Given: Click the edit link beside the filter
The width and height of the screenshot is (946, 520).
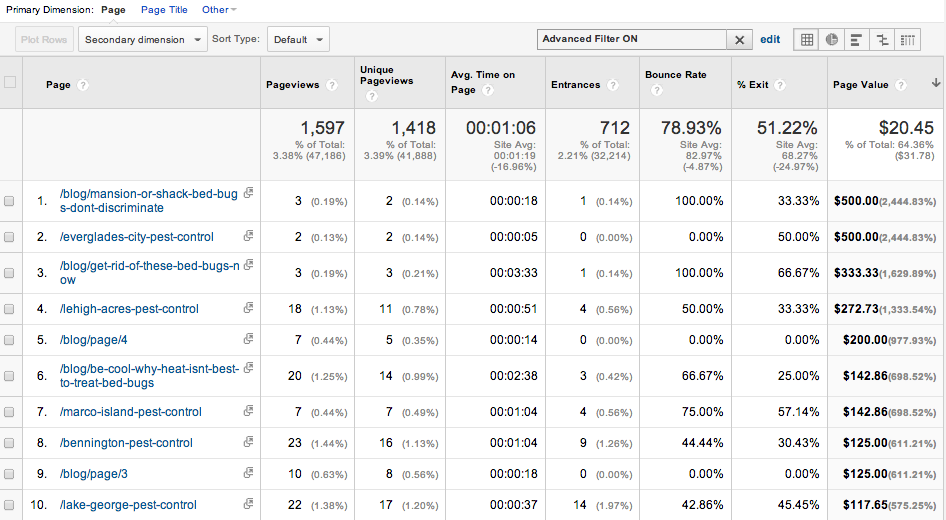Looking at the screenshot, I should (770, 40).
